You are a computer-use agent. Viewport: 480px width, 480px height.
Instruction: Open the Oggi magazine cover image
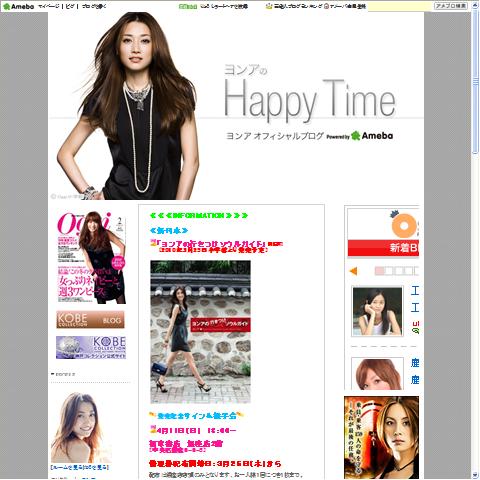click(91, 257)
